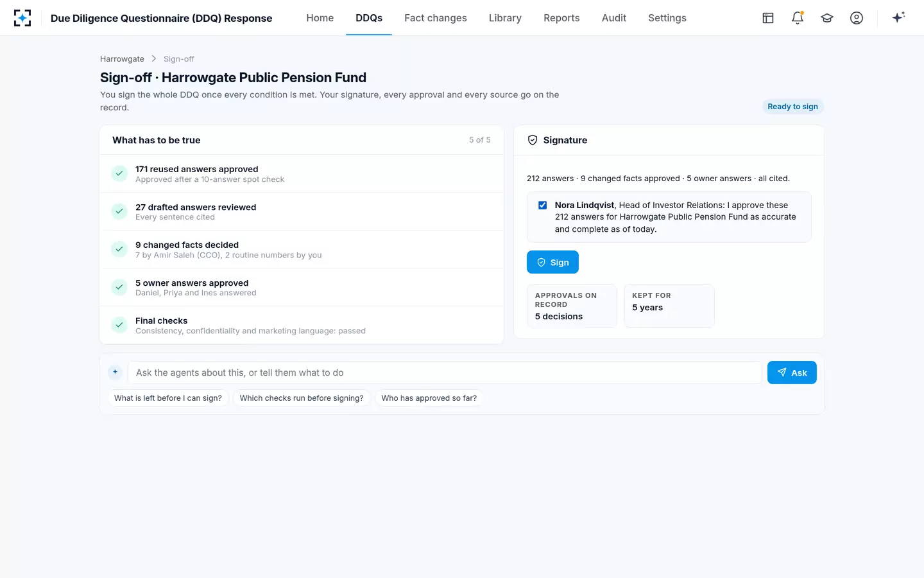
Task: Switch to the Reports tab
Action: [561, 18]
